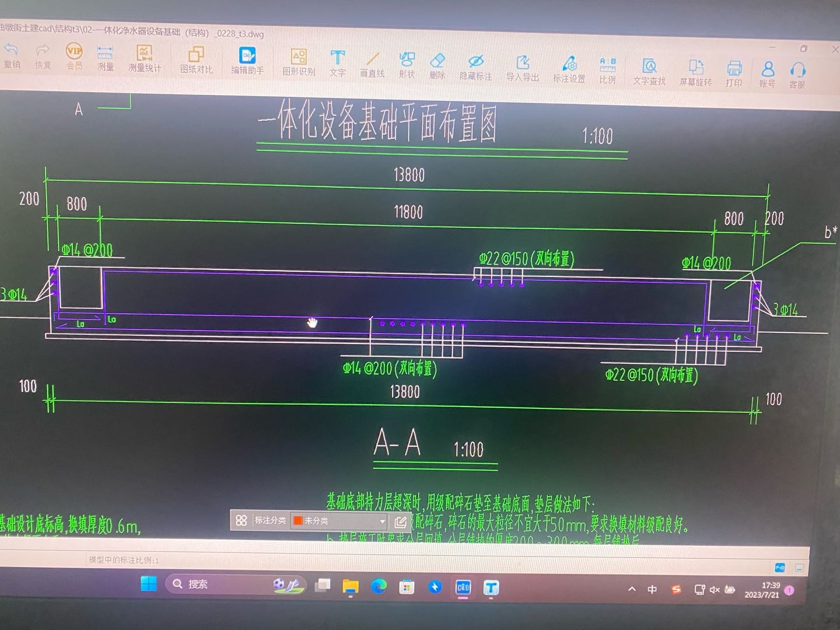Click the orange 未分类 color swatch
This screenshot has width=840, height=630.
(297, 520)
